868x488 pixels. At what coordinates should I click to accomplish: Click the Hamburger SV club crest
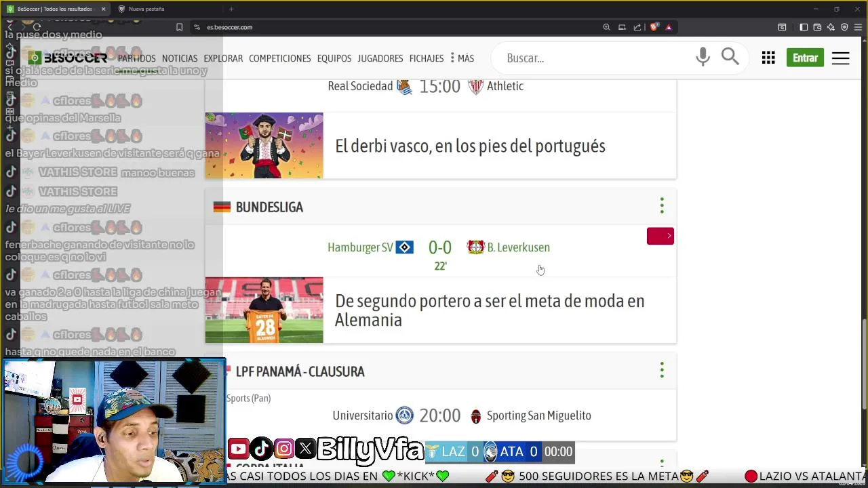[405, 247]
